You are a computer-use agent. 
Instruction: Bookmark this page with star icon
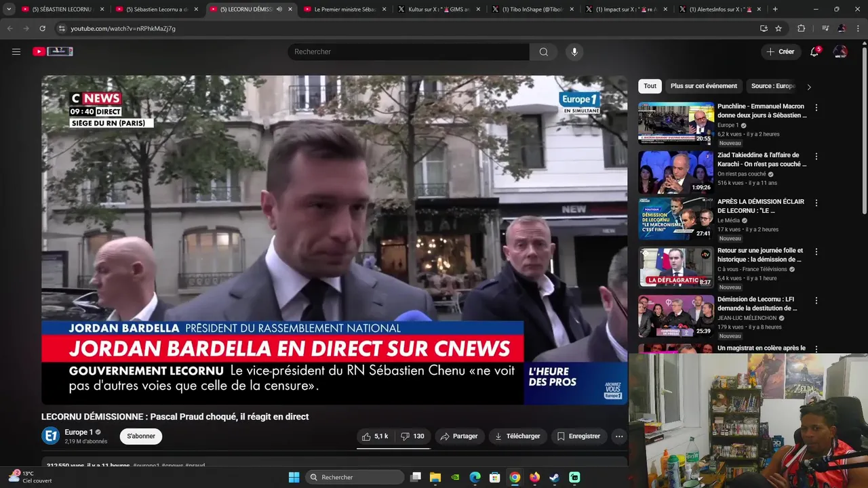[778, 28]
